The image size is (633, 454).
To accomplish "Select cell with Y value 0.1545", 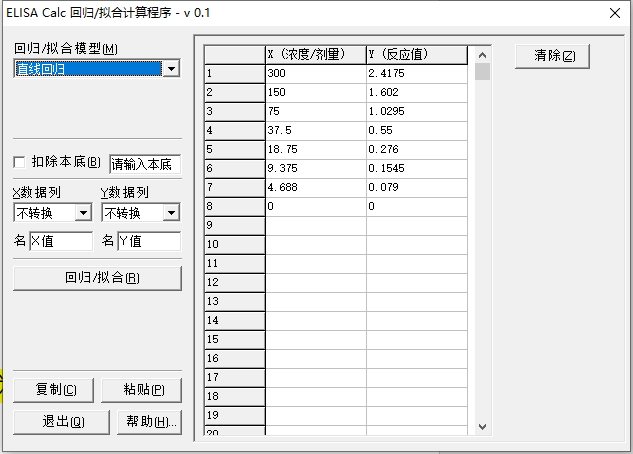I will point(417,169).
